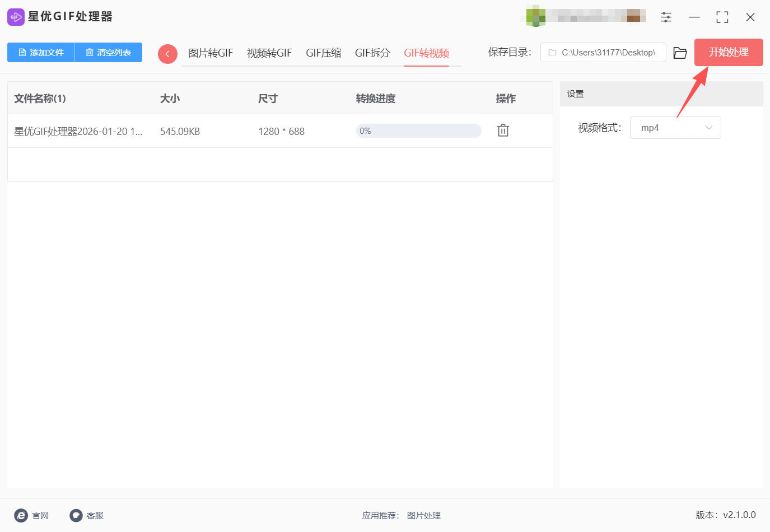Click the 清空列表 clear-list control
The width and height of the screenshot is (770, 532).
point(108,53)
